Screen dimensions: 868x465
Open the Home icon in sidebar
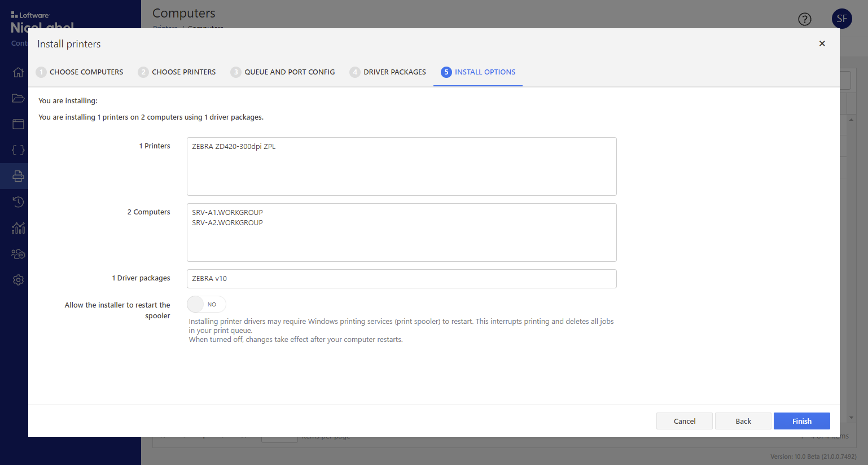click(x=18, y=72)
